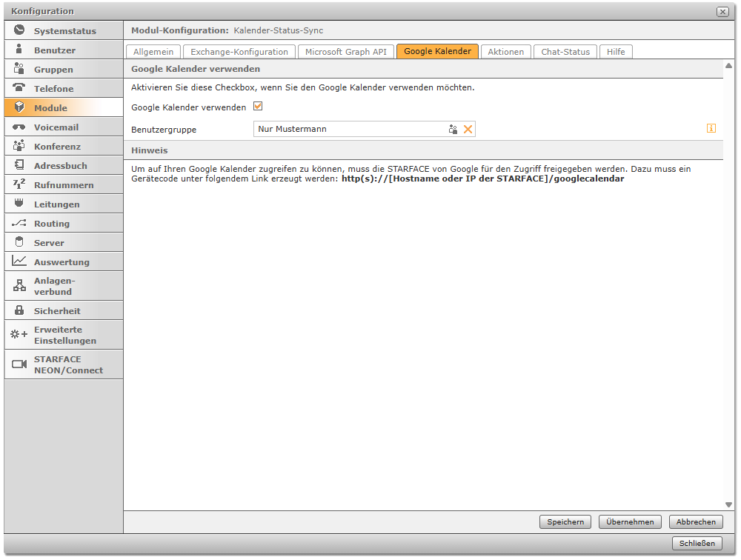Select the Routing arrows icon
This screenshot has width=741, height=560.
[19, 223]
